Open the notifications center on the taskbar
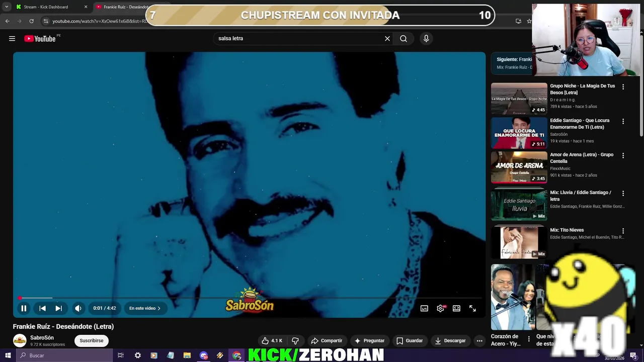 633,355
